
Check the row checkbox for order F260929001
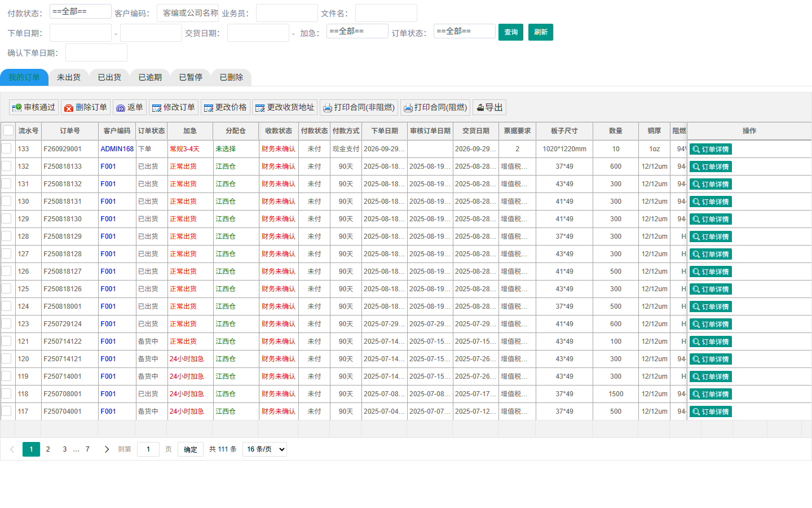(6, 148)
